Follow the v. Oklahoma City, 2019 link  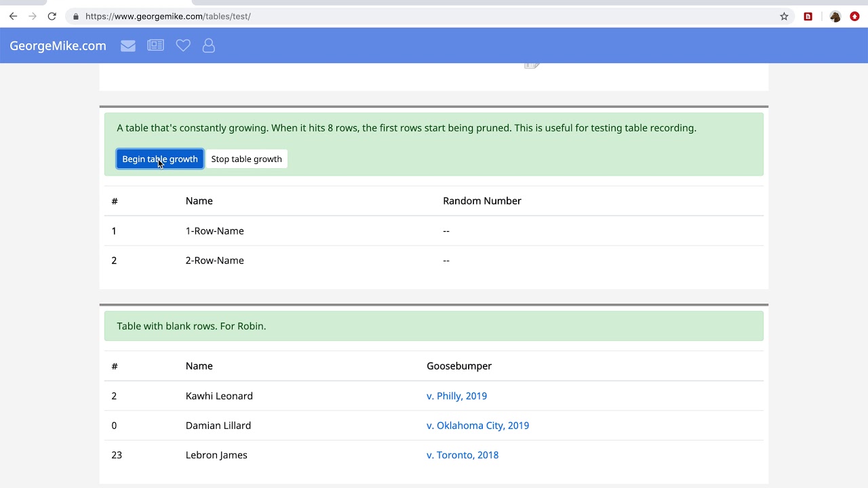(477, 426)
